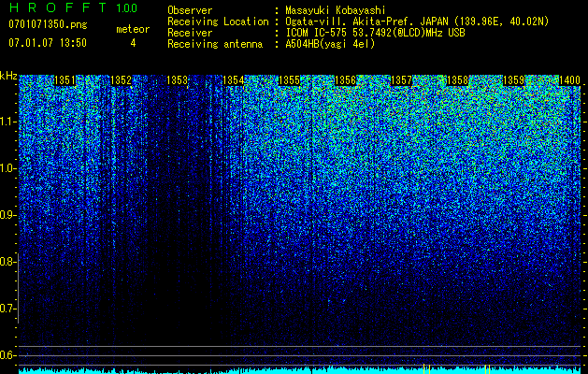This screenshot has height=374, width=588.
Task: Select the Ogata-vill. Akita-Pref. JAPAN location text
Action: pos(417,22)
